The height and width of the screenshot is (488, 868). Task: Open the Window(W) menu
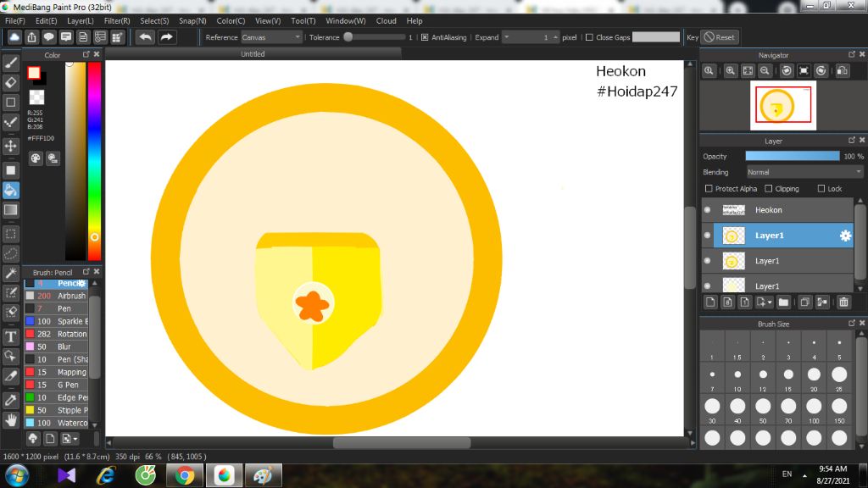[x=346, y=21]
